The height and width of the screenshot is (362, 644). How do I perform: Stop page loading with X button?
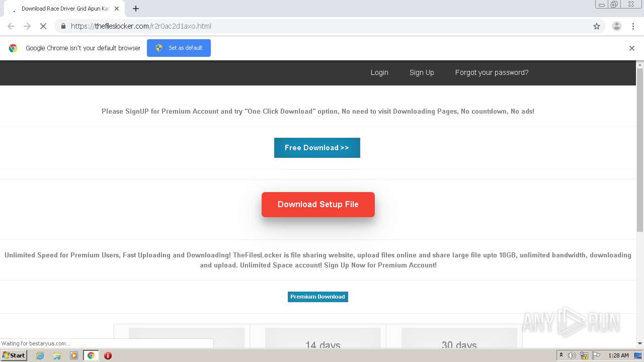[43, 26]
